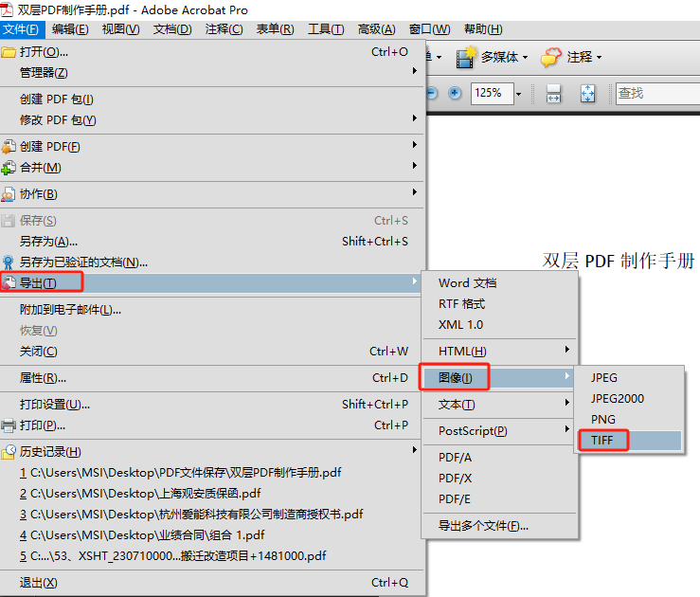Expand the 文本(T) export submenu
The height and width of the screenshot is (597, 700).
click(x=500, y=405)
